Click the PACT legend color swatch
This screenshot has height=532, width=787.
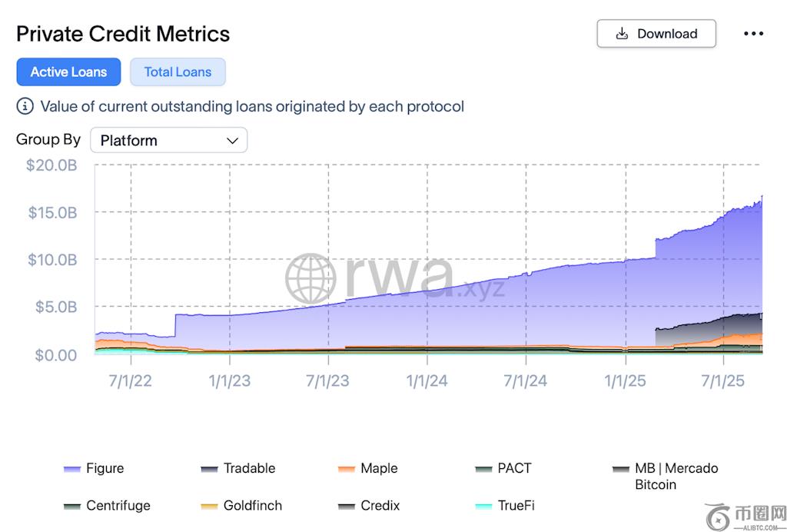pos(483,469)
